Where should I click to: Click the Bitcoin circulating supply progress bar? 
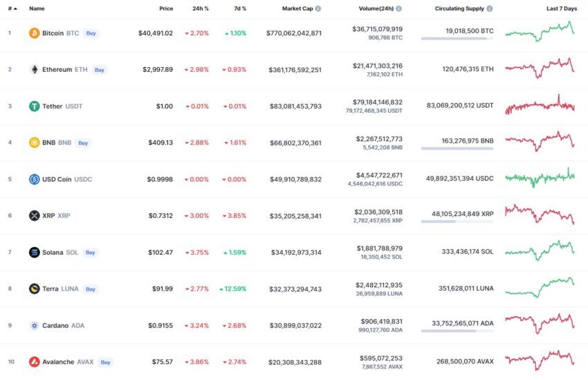[x=457, y=39]
